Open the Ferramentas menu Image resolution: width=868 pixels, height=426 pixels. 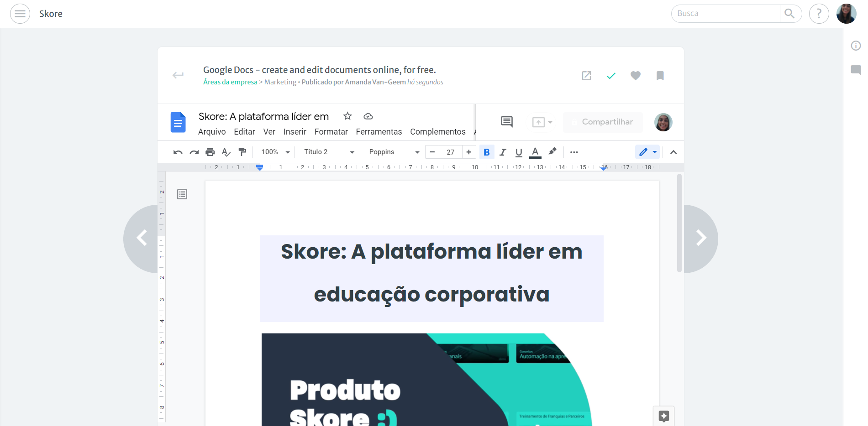click(379, 132)
